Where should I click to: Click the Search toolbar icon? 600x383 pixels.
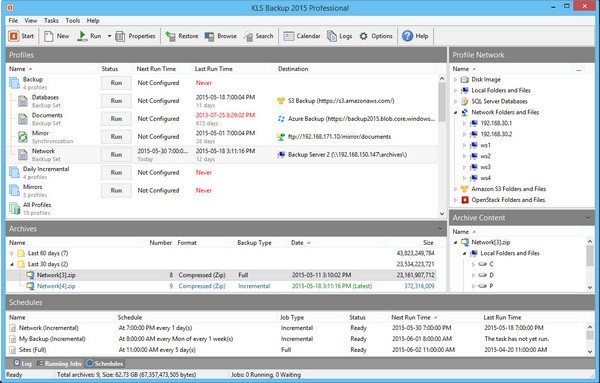click(248, 36)
